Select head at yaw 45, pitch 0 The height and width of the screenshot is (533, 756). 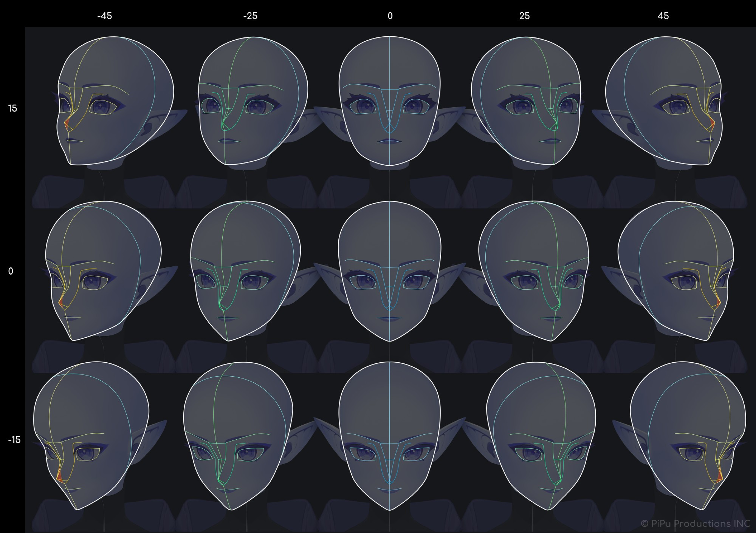click(676, 271)
